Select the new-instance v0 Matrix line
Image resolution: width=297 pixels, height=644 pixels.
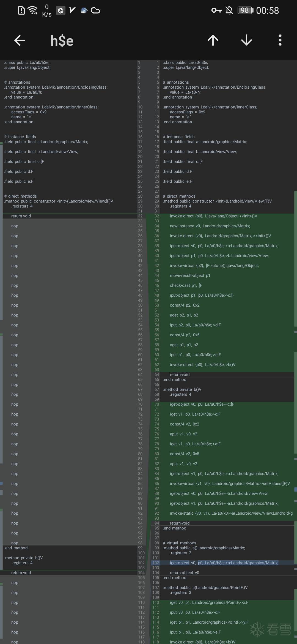tap(210, 226)
